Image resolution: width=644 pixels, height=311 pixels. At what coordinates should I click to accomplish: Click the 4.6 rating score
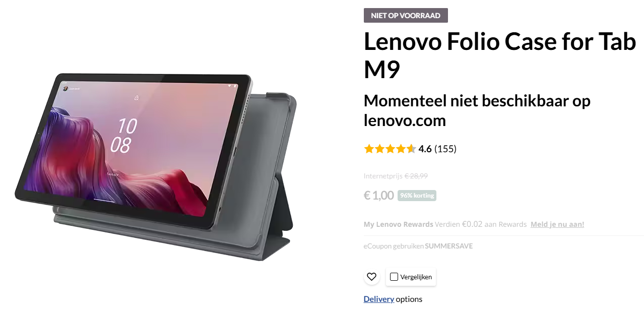(x=425, y=149)
